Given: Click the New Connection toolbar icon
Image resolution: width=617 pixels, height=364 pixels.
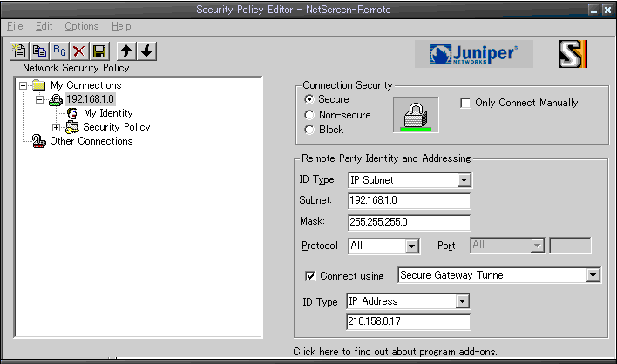Looking at the screenshot, I should point(19,51).
